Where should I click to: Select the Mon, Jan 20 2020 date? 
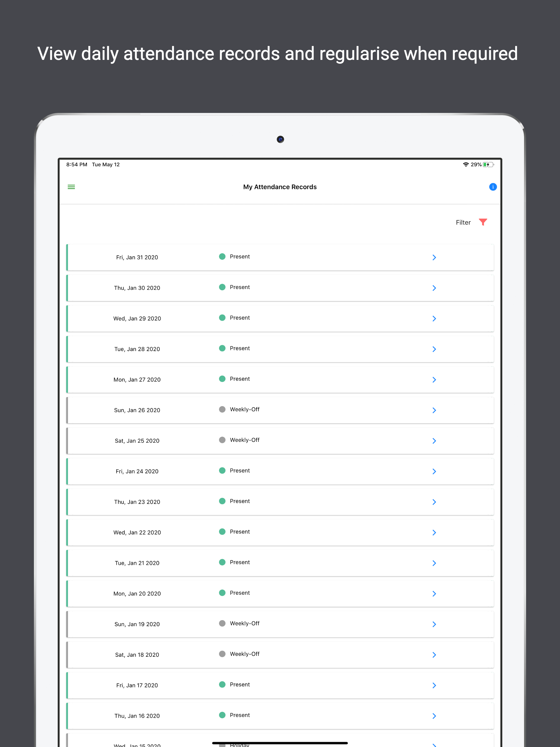pyautogui.click(x=137, y=594)
